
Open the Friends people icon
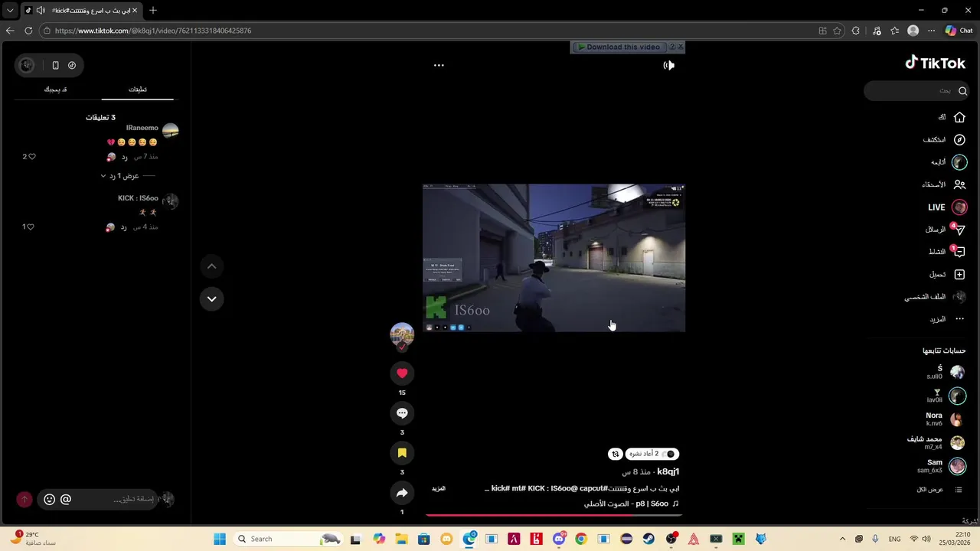point(959,184)
